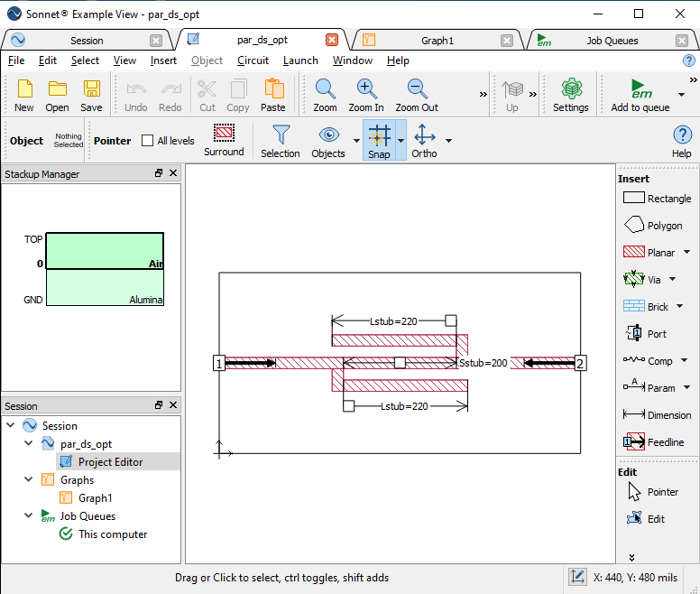
Task: Select the Port insert tool
Action: (x=645, y=334)
